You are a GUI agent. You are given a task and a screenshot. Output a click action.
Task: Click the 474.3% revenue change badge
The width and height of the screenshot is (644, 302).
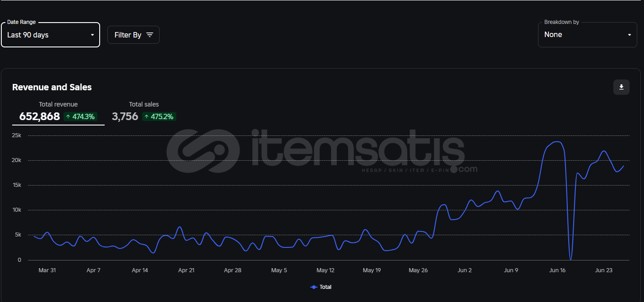[x=80, y=116]
